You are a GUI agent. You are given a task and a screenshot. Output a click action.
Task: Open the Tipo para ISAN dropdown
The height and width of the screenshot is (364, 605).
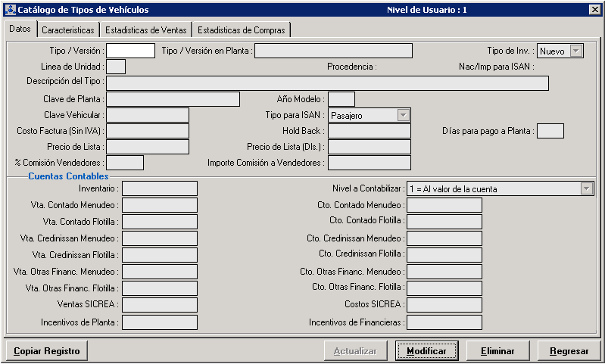coord(403,115)
